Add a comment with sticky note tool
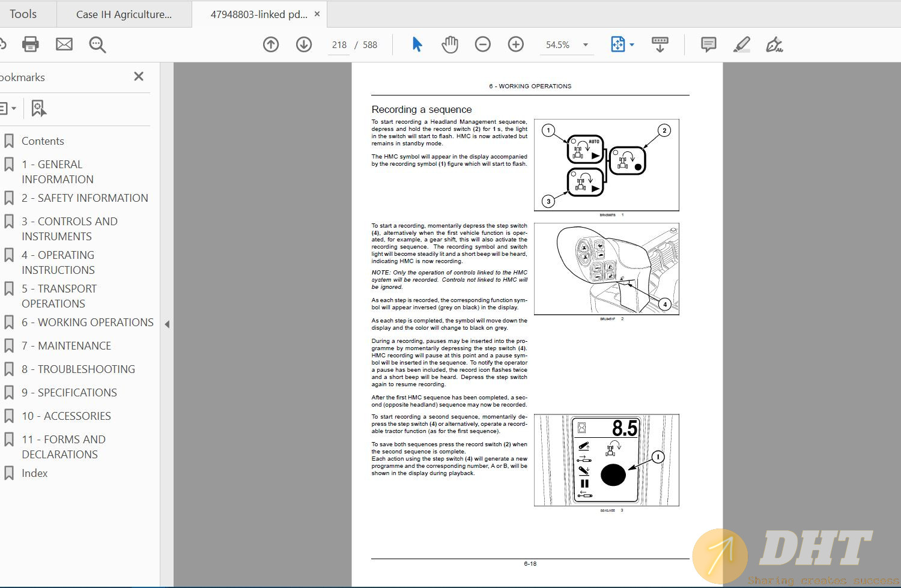901x588 pixels. (x=708, y=44)
